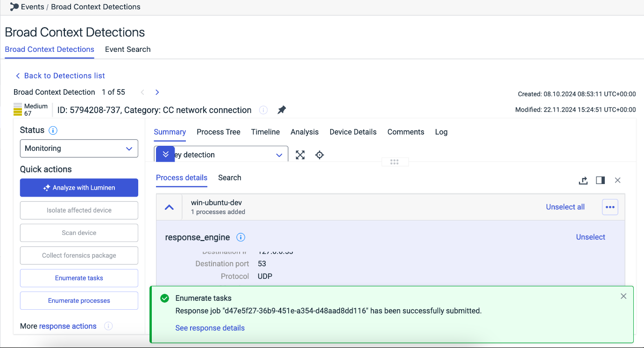Click the Scan device button
Viewport: 644px width, 348px height.
pyautogui.click(x=79, y=233)
